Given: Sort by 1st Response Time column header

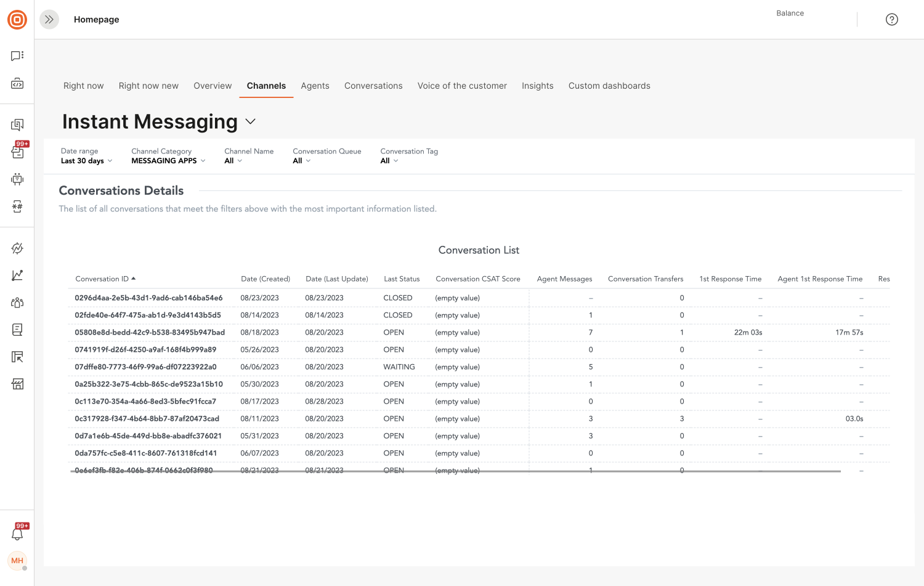Looking at the screenshot, I should point(731,279).
